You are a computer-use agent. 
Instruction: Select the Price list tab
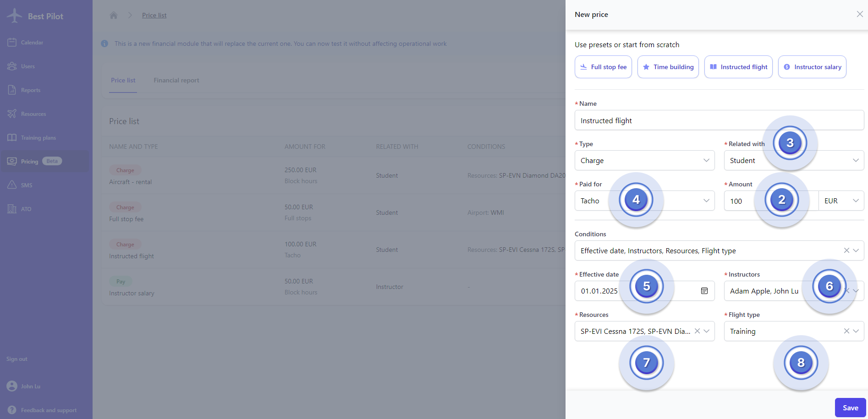[123, 81]
